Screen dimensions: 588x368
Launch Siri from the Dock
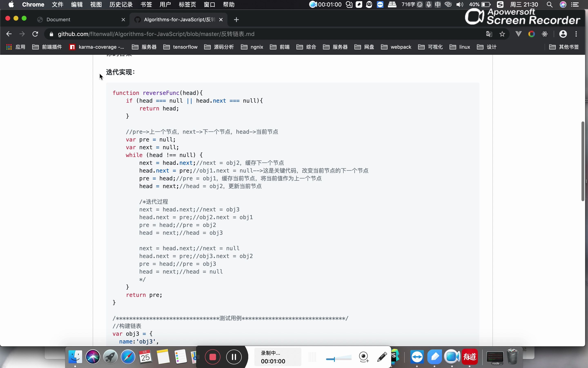coord(93,357)
